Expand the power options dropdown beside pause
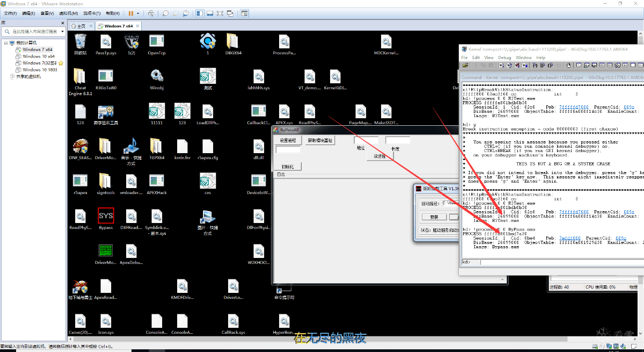The height and width of the screenshot is (352, 644). (138, 13)
